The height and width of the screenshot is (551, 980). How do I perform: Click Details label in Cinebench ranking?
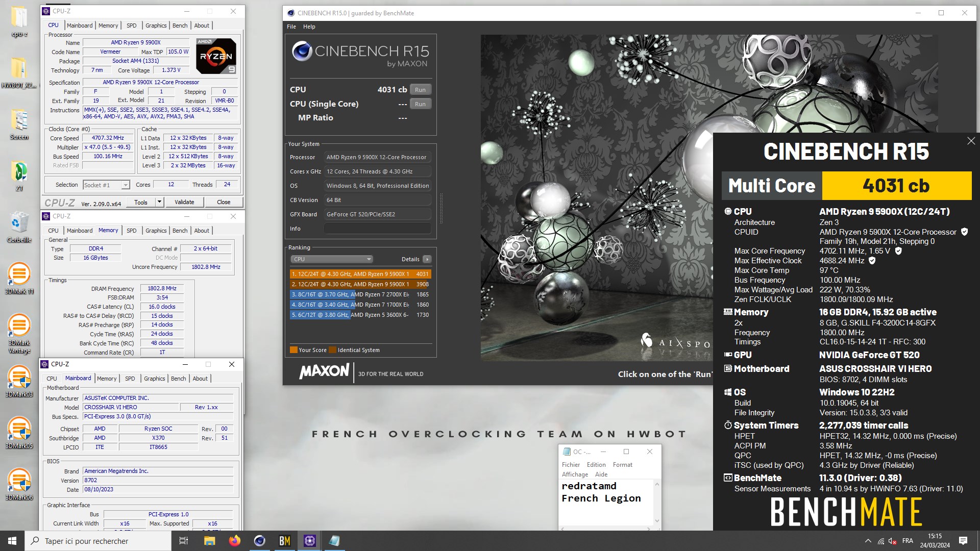[x=410, y=259]
